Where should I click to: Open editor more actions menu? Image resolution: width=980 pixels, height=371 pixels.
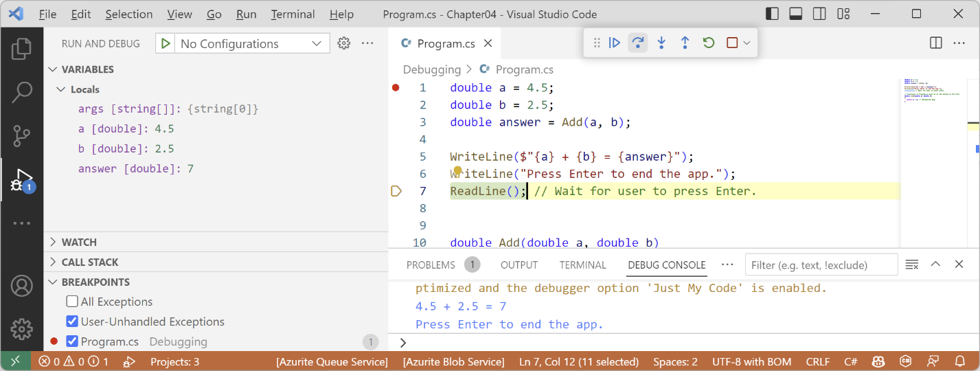point(959,43)
